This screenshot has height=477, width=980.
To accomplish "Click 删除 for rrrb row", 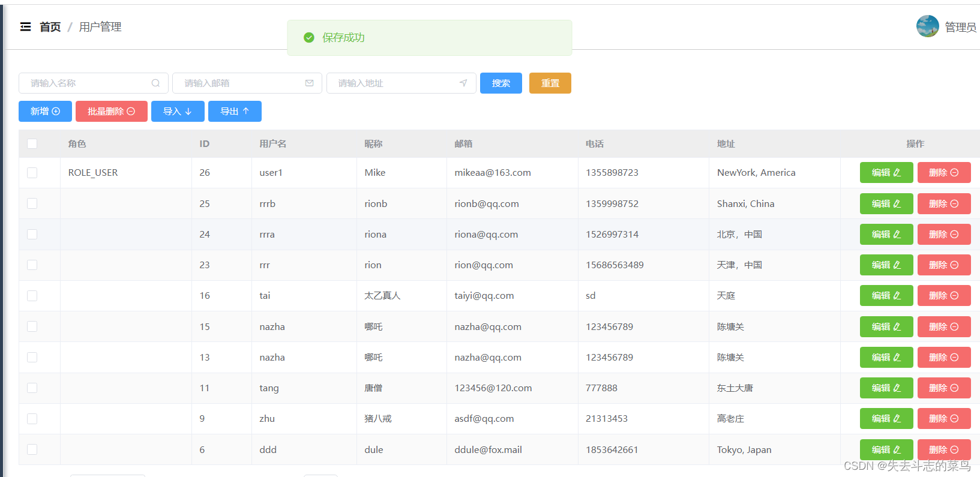I will [x=944, y=204].
